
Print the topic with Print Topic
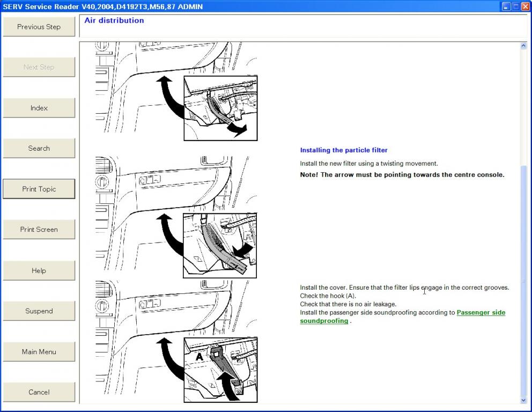pos(39,189)
